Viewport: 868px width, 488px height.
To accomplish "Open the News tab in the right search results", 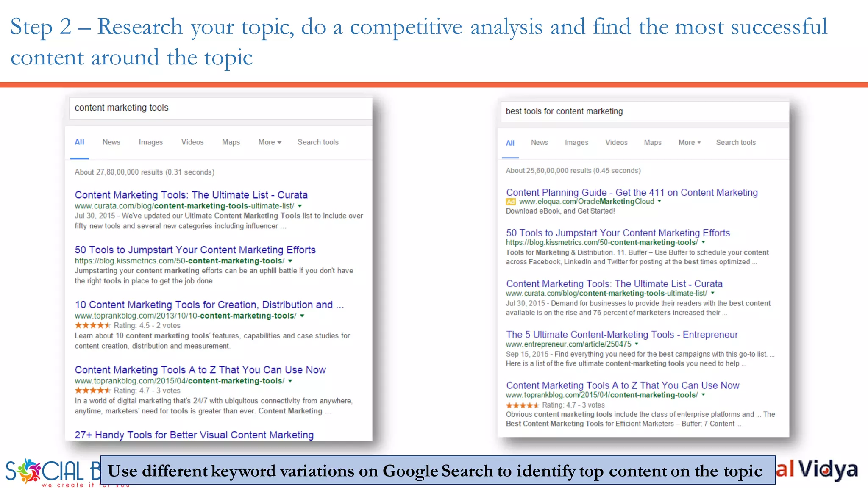I will 539,143.
